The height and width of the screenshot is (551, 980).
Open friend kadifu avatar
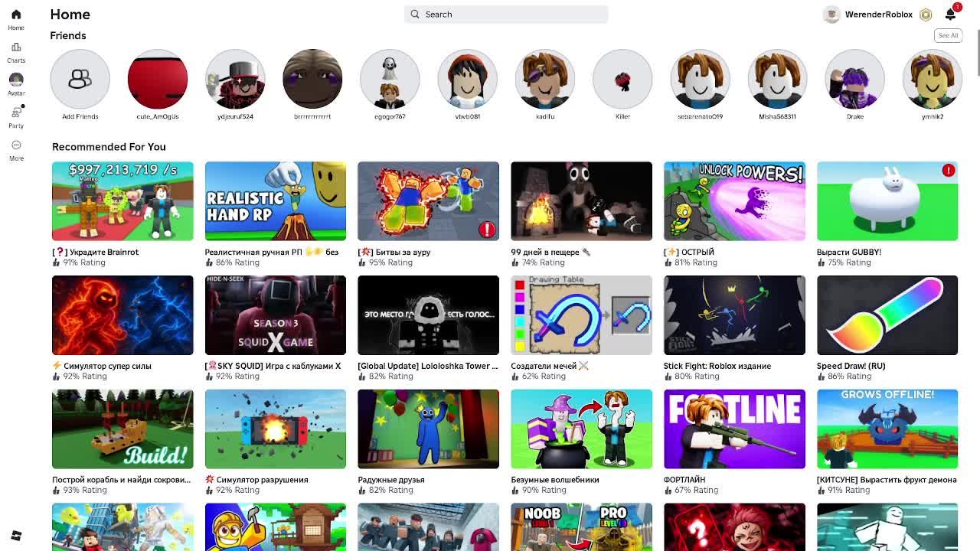(x=544, y=79)
